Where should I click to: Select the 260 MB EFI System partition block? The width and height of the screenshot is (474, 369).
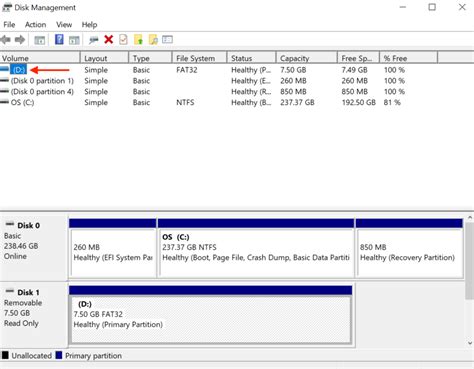click(113, 248)
